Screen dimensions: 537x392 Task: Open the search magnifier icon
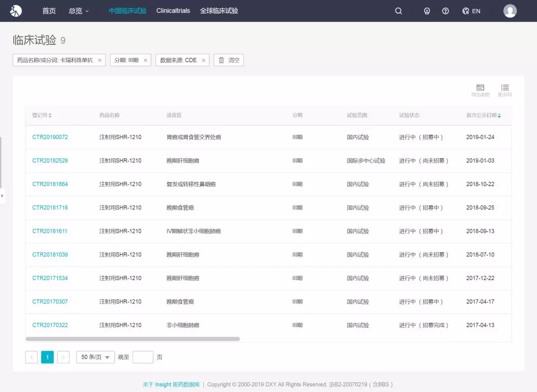coord(398,11)
